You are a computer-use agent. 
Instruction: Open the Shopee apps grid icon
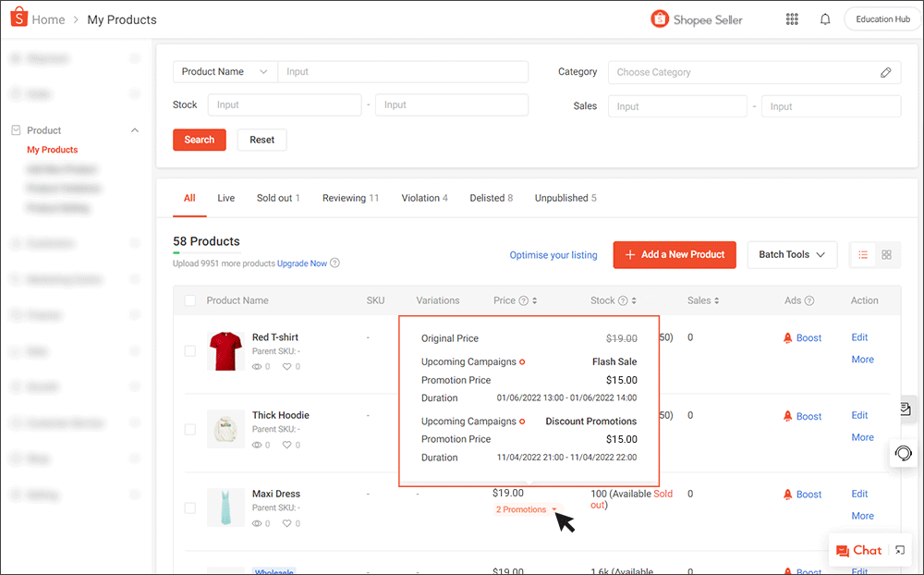pos(792,18)
